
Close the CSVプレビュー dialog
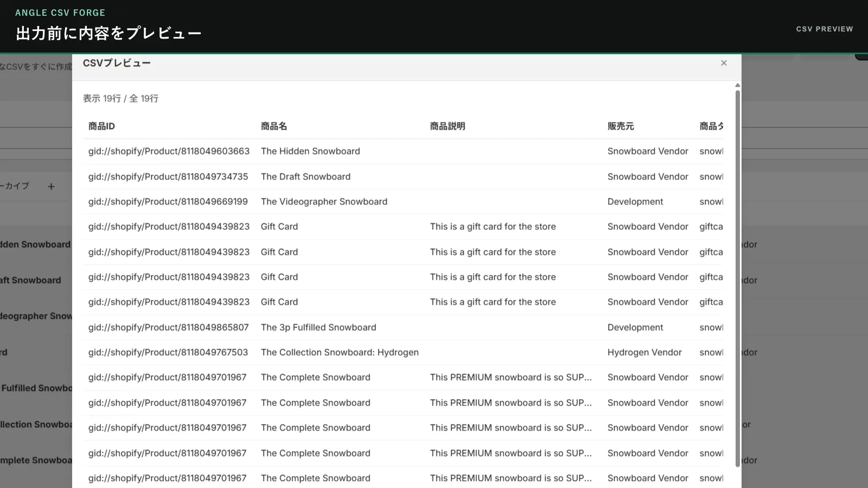724,63
